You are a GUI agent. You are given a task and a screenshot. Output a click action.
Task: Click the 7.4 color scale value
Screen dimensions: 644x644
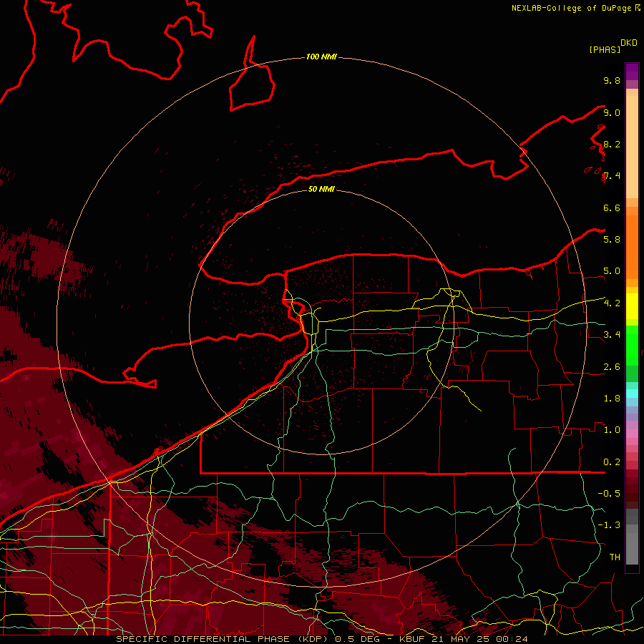click(612, 176)
